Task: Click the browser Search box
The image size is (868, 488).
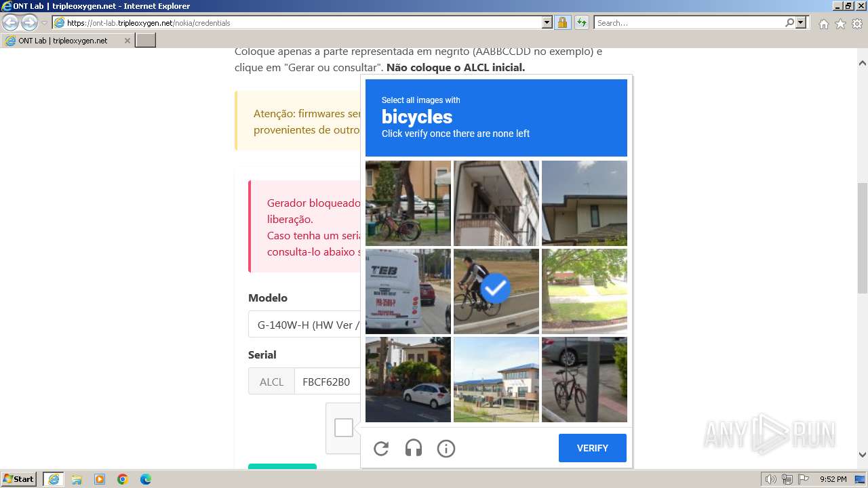Action: click(689, 22)
